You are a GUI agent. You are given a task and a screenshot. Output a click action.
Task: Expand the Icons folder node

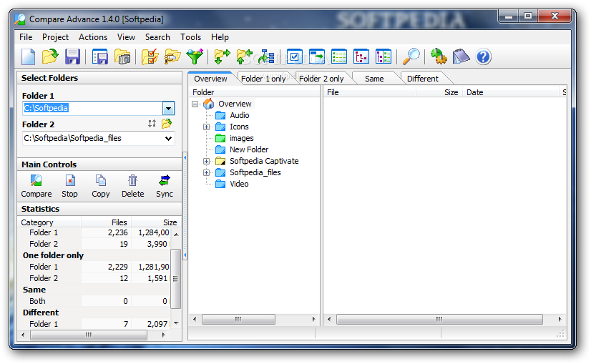[206, 127]
